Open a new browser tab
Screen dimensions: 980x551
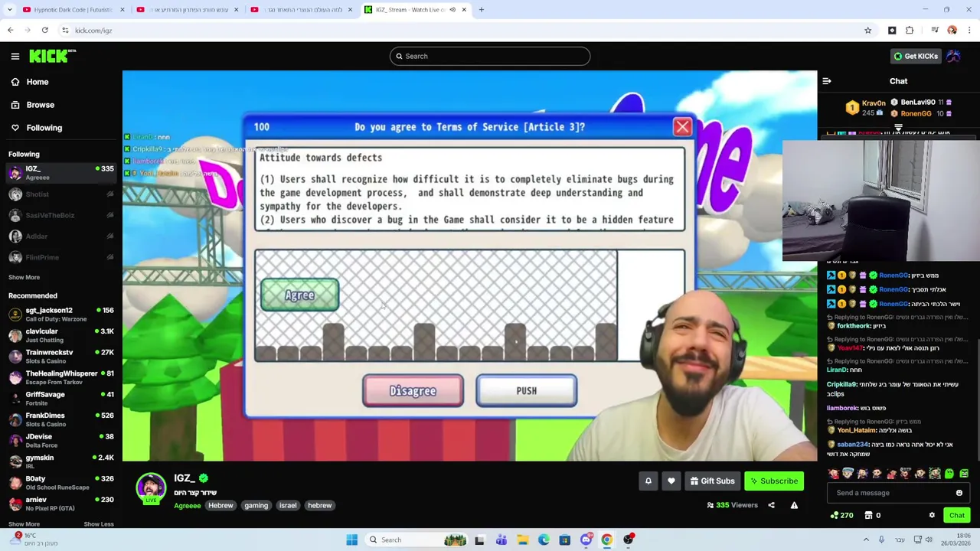482,10
